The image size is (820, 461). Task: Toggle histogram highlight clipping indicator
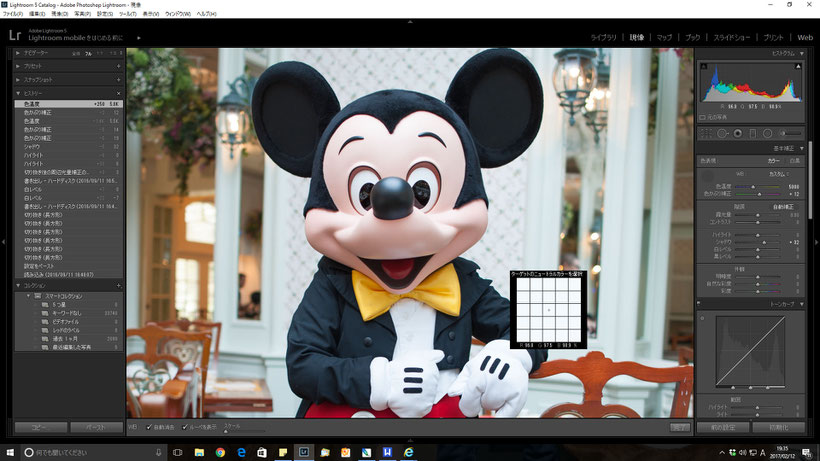798,66
